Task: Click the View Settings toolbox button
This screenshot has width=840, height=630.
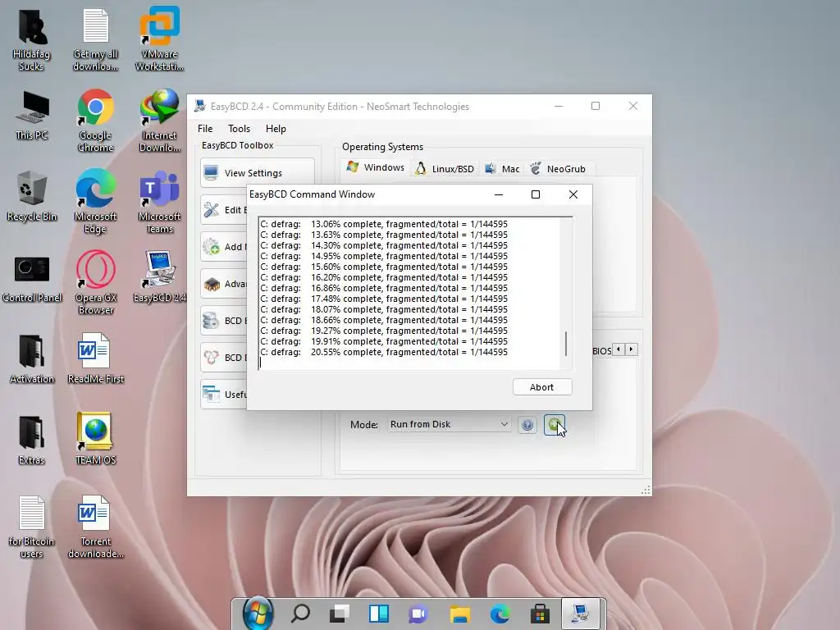Action: pos(258,172)
